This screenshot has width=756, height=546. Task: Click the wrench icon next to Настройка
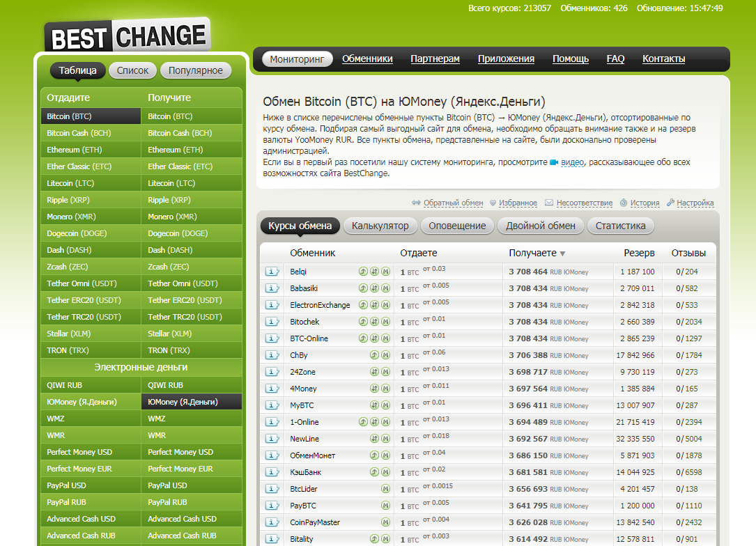[x=670, y=203]
